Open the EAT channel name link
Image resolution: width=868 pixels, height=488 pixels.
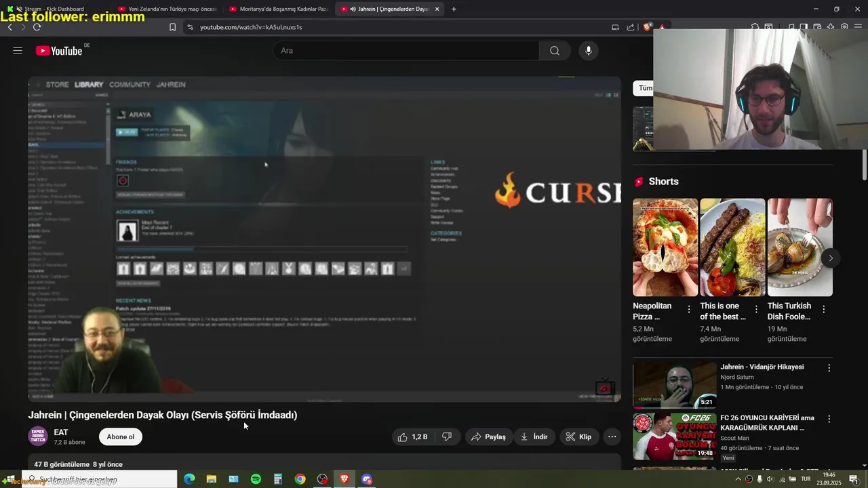pyautogui.click(x=61, y=432)
